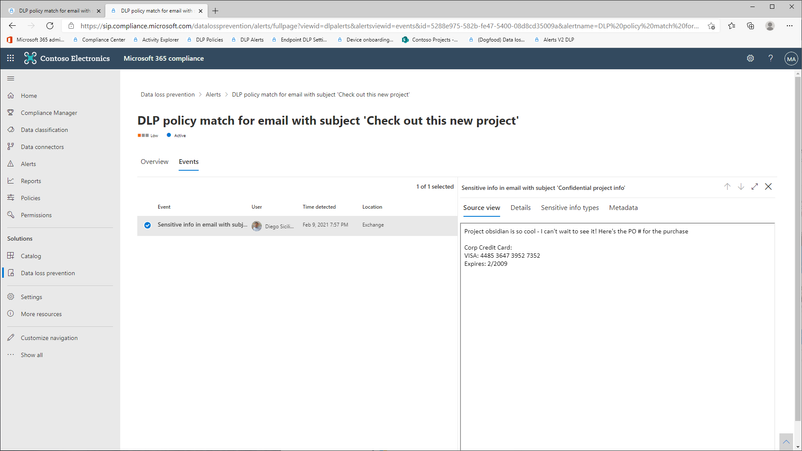The image size is (802, 451).
Task: Open DLP Alerts bookmark
Action: coord(248,39)
